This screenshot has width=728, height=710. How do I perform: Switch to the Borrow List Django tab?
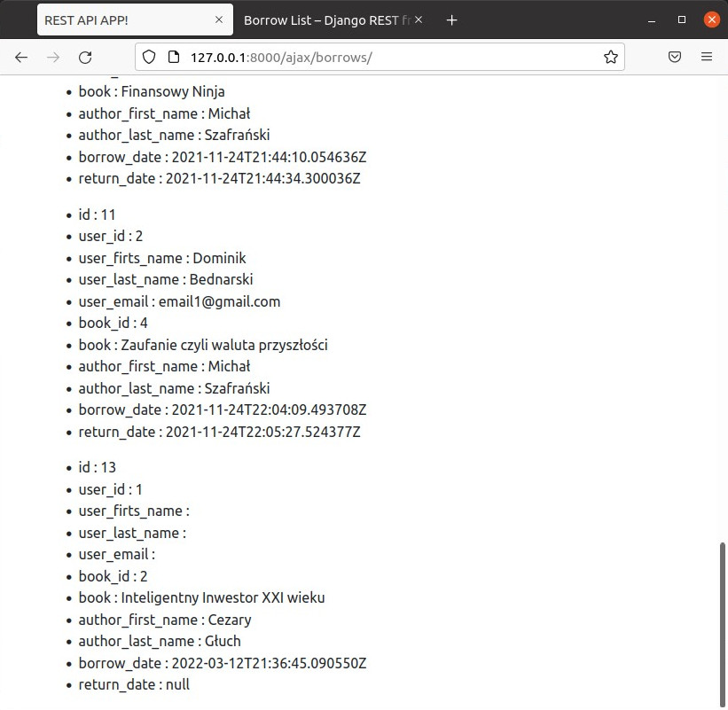tap(324, 20)
